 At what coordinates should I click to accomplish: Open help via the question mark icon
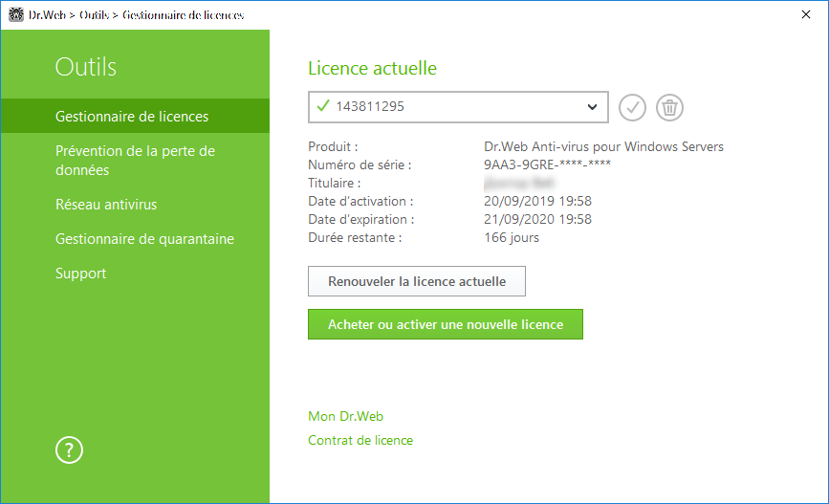coord(69,450)
